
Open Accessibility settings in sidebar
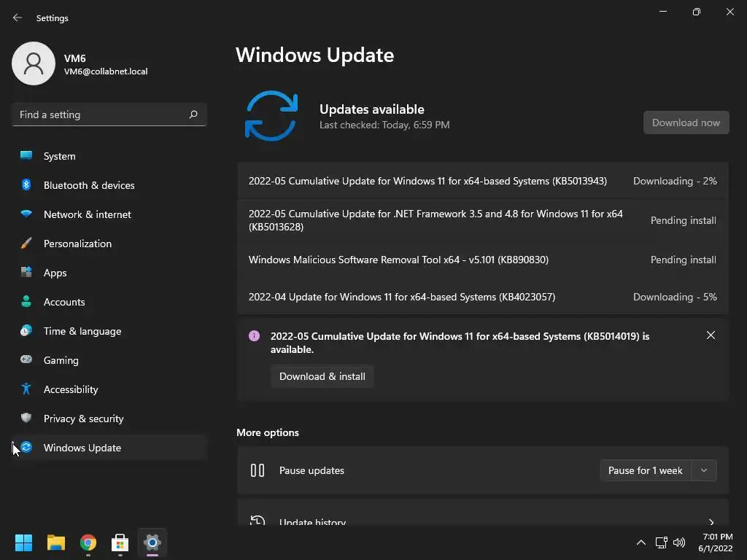[x=109, y=389]
